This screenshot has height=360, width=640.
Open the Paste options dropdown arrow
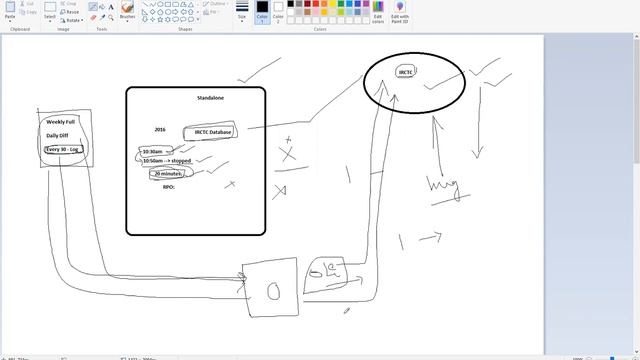[x=10, y=20]
